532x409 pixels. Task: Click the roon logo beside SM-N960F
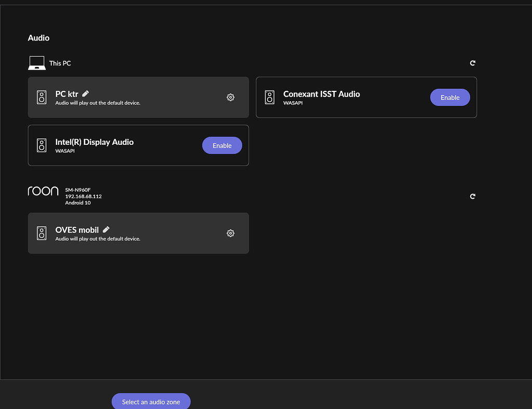pos(43,191)
